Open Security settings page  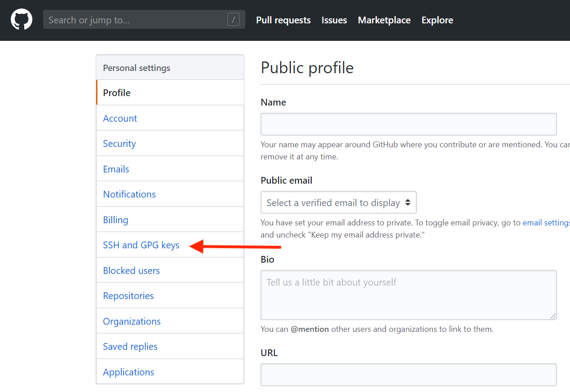tap(119, 144)
